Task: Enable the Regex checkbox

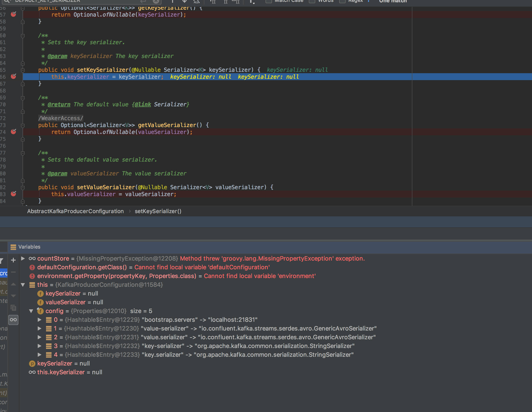Action: click(342, 1)
